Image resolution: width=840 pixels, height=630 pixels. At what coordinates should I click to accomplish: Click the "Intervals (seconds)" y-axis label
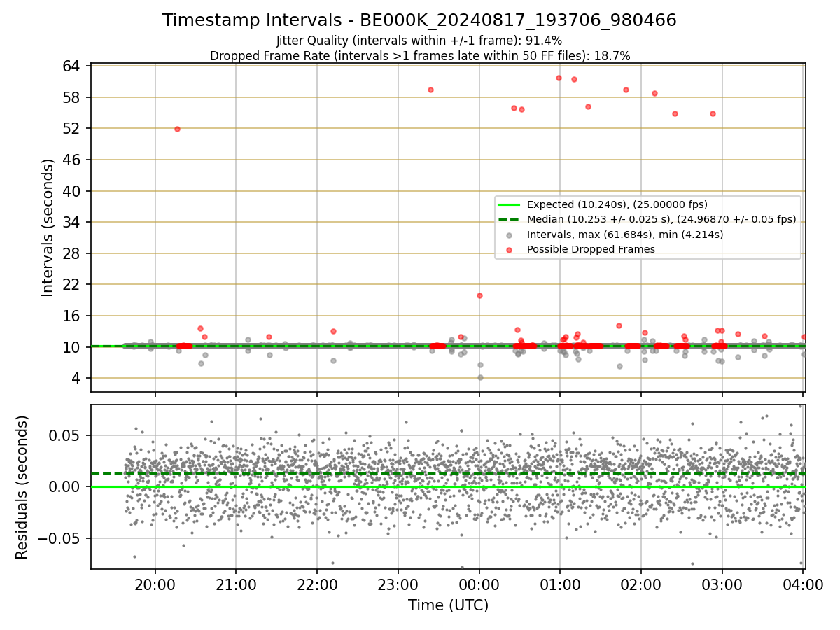coord(48,227)
